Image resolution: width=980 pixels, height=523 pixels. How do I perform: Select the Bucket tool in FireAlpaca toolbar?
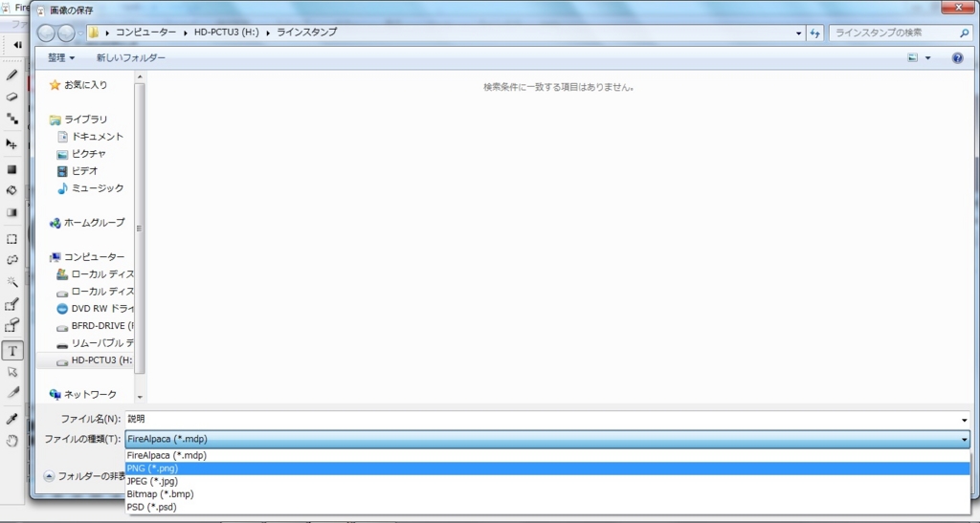[11, 190]
